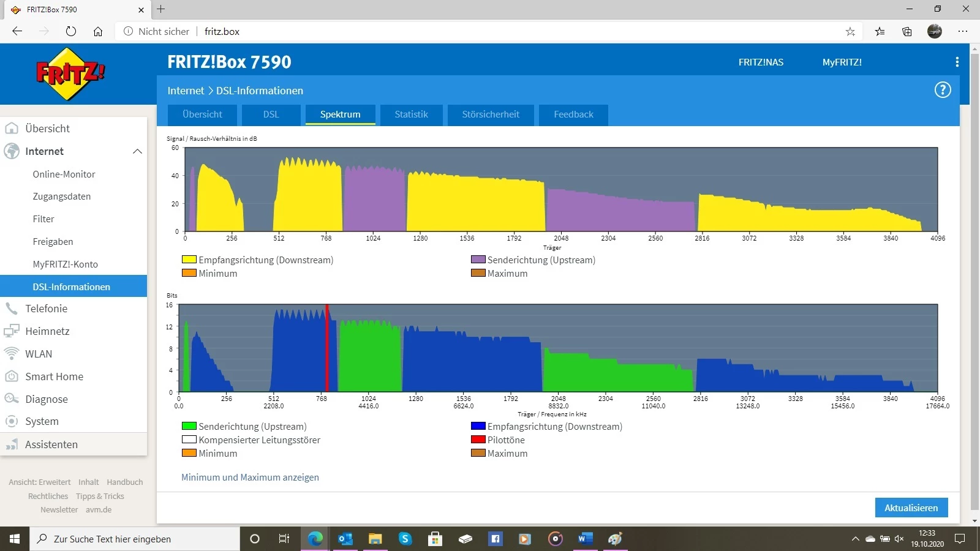Add this page to favorites star icon
The image size is (980, 551).
(850, 31)
